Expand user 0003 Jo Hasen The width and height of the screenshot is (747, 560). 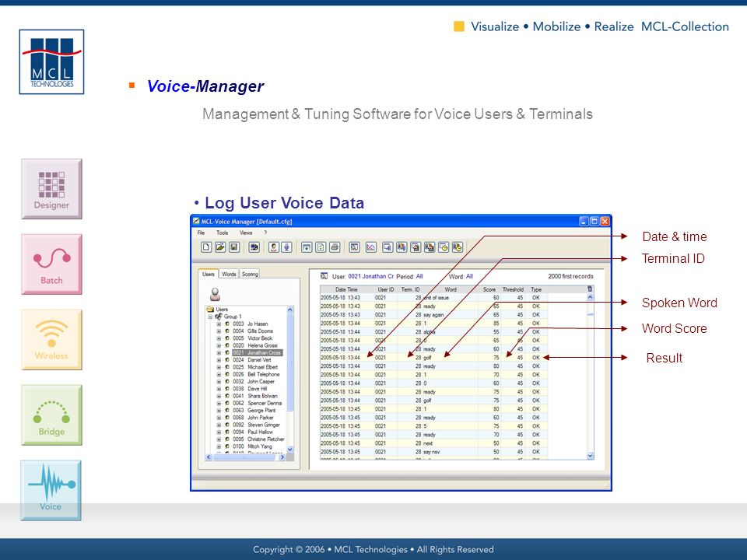pyautogui.click(x=219, y=324)
